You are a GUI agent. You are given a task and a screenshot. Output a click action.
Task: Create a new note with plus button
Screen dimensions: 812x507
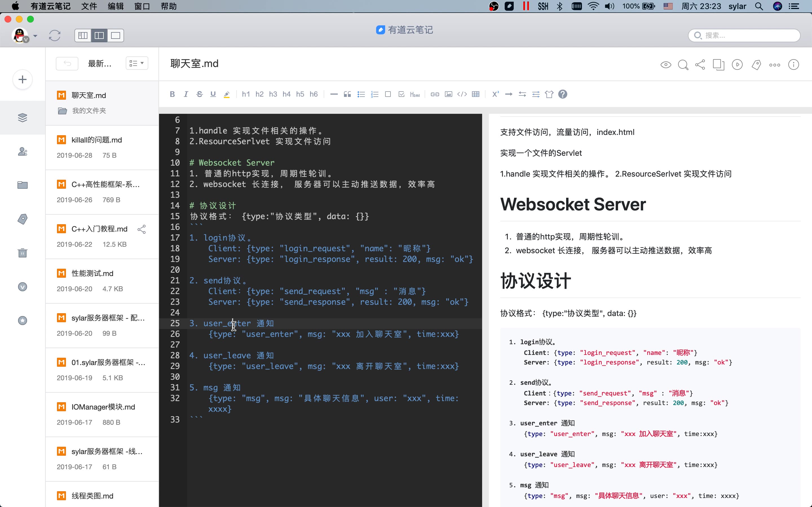22,79
